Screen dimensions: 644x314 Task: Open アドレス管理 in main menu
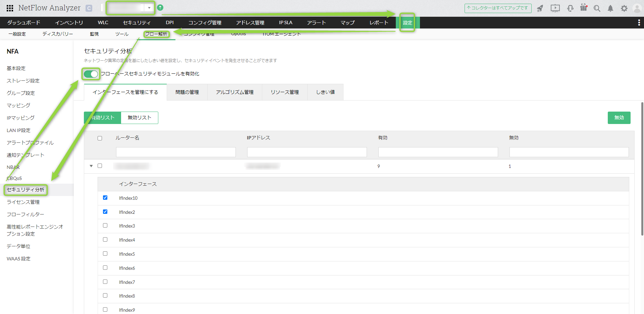[250, 22]
